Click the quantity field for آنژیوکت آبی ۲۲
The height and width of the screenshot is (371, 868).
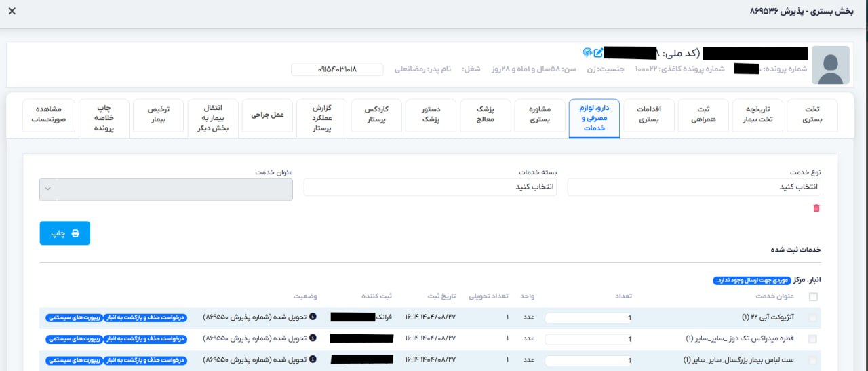pos(589,318)
